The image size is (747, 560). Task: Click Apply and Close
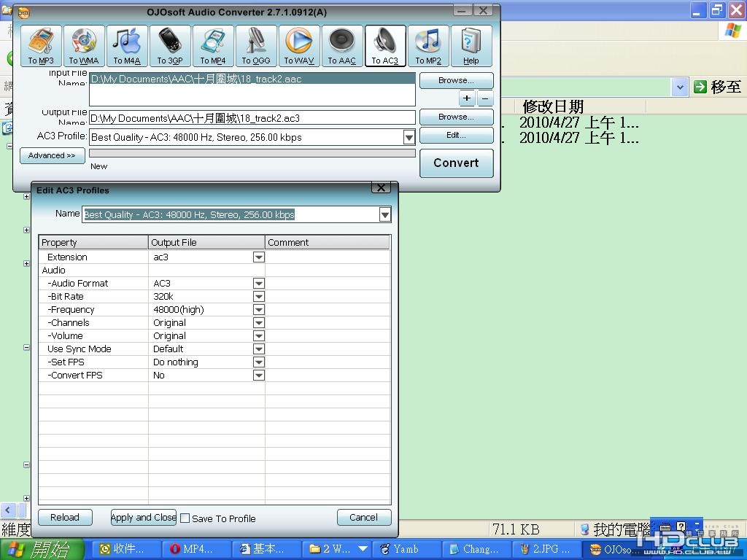pyautogui.click(x=144, y=517)
